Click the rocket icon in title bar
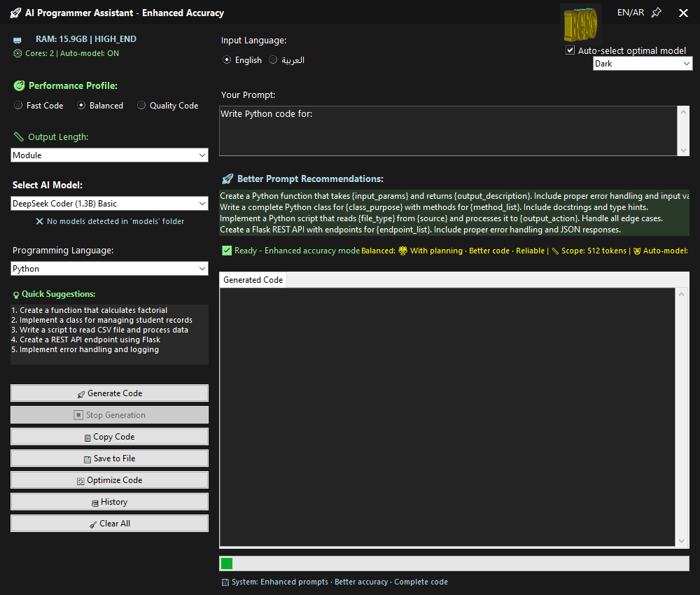 tap(15, 13)
